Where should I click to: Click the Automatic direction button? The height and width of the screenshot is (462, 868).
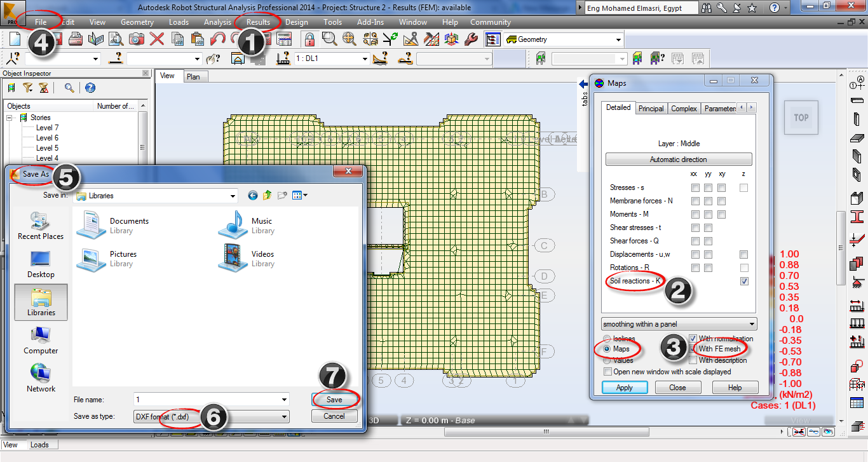pos(679,160)
